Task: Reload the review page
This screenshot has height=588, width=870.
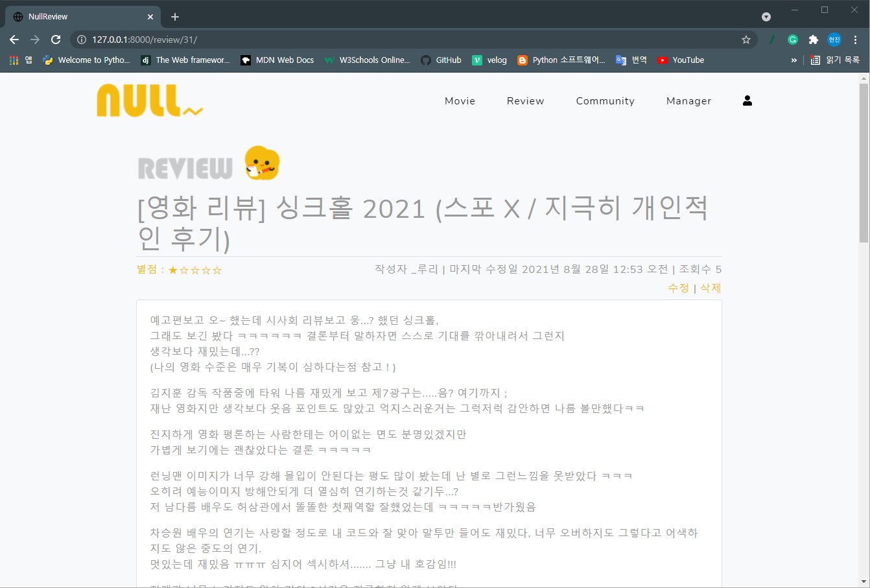Action: pos(56,40)
